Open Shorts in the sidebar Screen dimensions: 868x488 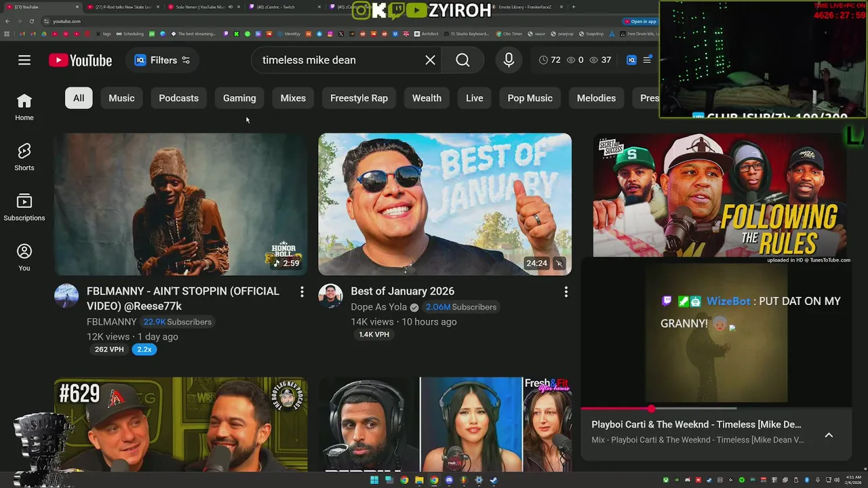[24, 158]
